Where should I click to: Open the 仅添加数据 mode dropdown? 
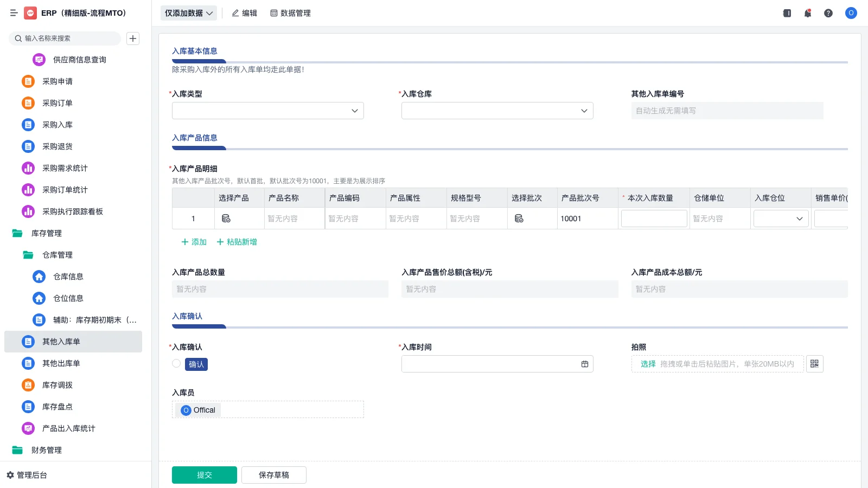pyautogui.click(x=188, y=13)
